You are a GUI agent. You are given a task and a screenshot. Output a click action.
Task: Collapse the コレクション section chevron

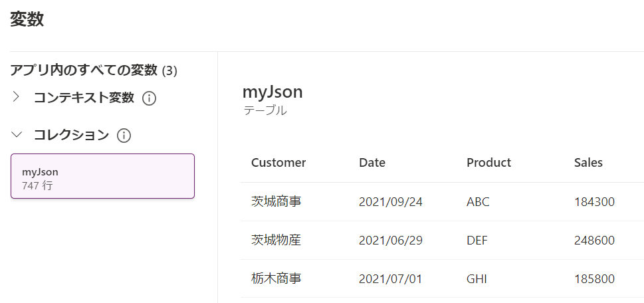click(17, 135)
